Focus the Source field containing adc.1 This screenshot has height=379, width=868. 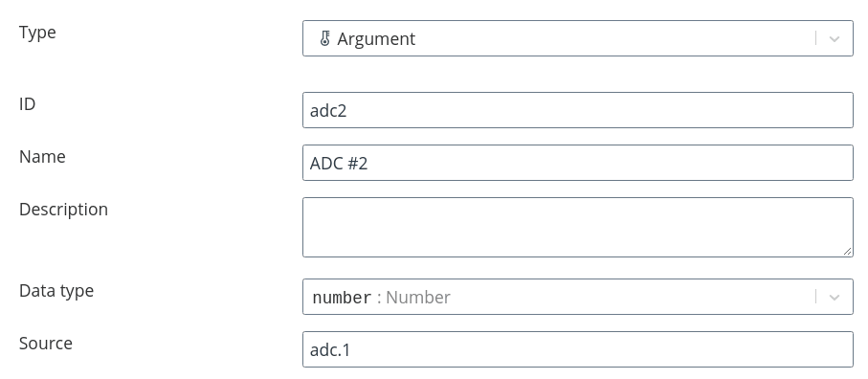(578, 349)
